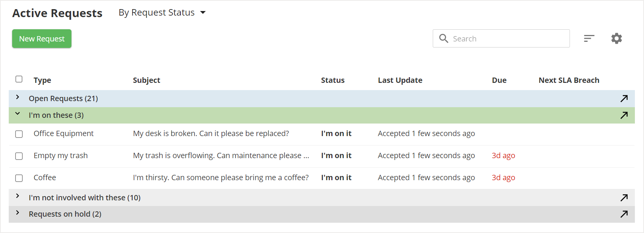Open the Coffee request type

[45, 178]
